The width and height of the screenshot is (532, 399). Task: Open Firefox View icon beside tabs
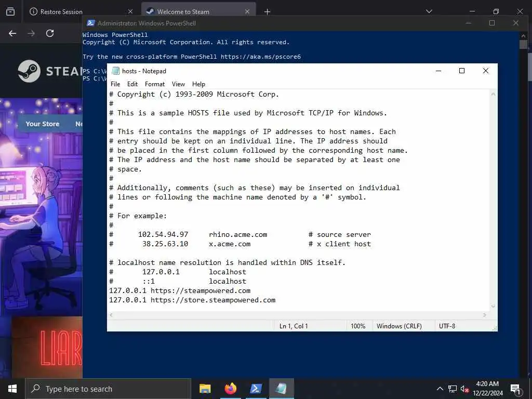[x=10, y=11]
